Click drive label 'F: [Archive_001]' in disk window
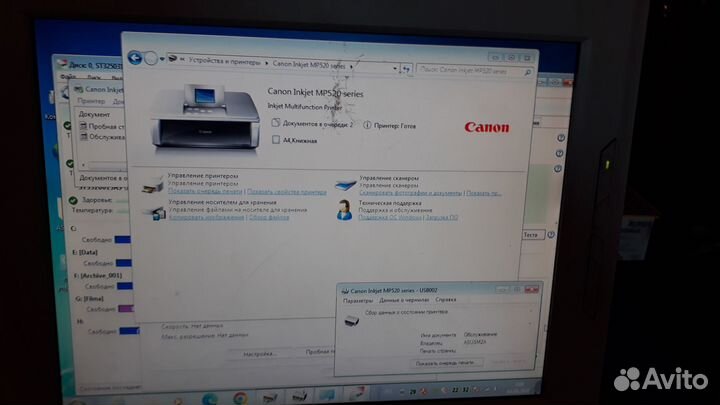The width and height of the screenshot is (720, 405). [97, 276]
